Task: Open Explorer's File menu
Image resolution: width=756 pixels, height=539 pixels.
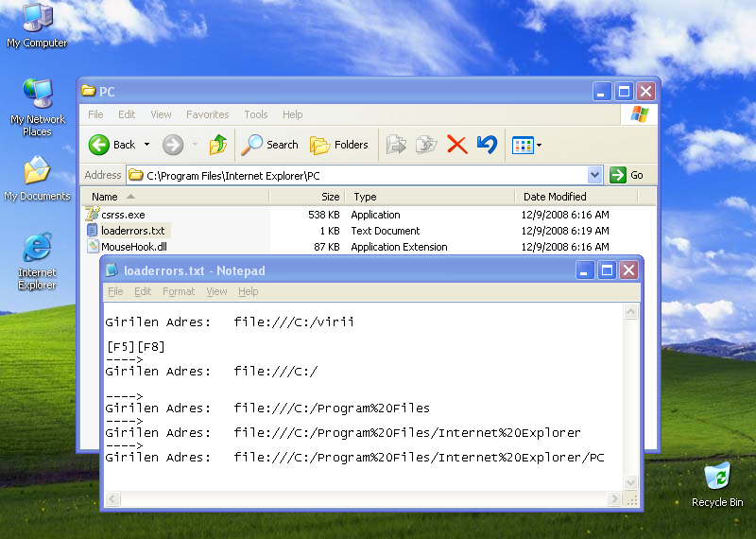Action: point(95,114)
